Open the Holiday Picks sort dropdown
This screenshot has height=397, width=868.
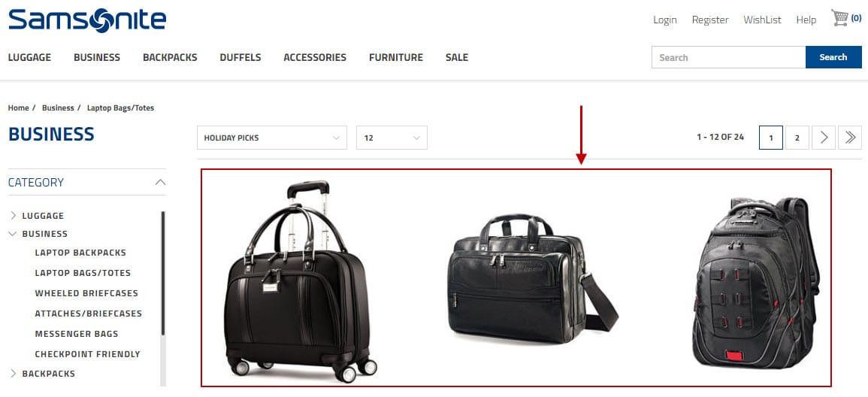272,138
